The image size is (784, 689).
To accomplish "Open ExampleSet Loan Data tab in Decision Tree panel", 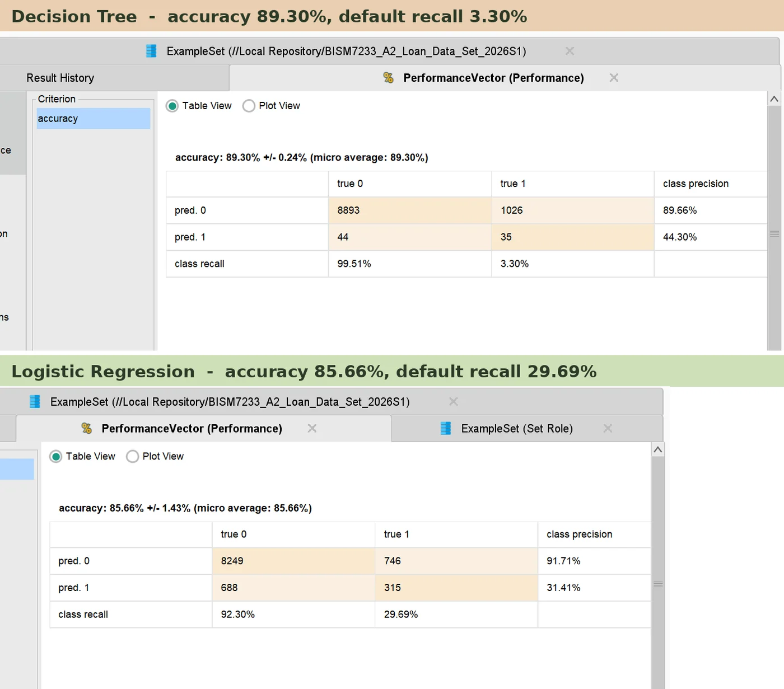I will (346, 51).
